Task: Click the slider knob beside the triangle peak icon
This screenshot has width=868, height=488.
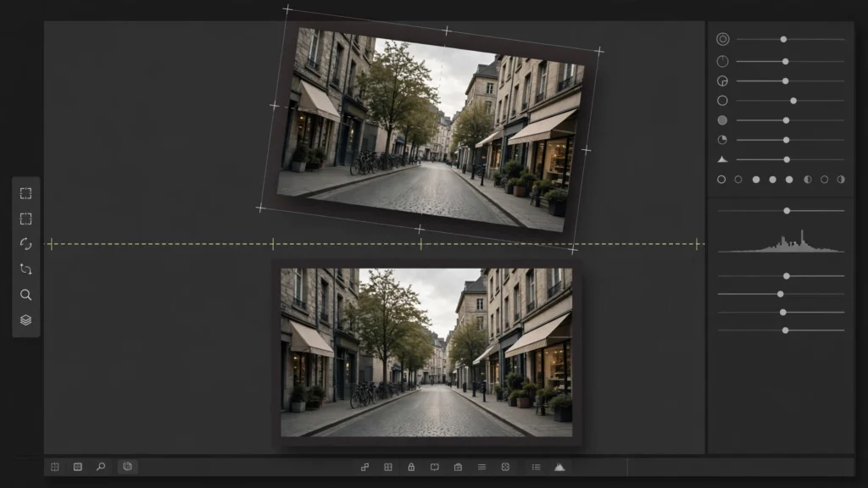Action: [787, 159]
